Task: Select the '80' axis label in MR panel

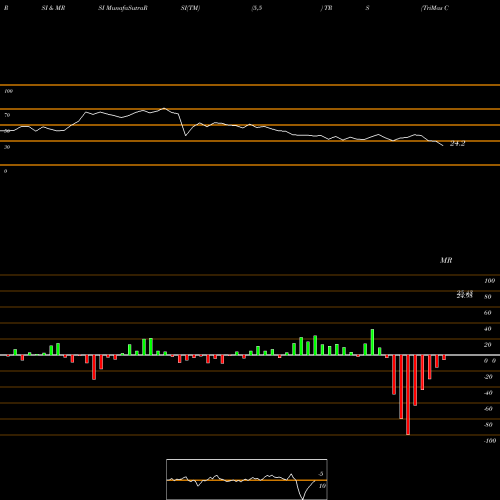Action: [x=487, y=297]
